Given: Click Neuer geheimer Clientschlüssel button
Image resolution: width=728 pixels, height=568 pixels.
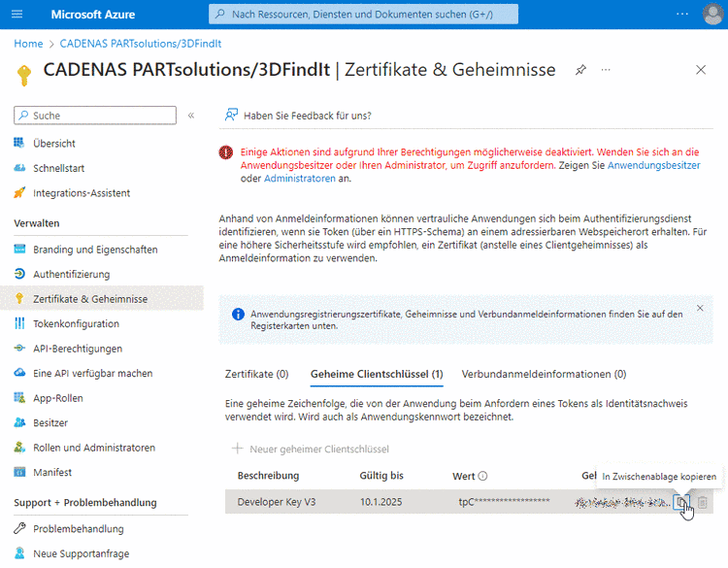Looking at the screenshot, I should point(311,449).
